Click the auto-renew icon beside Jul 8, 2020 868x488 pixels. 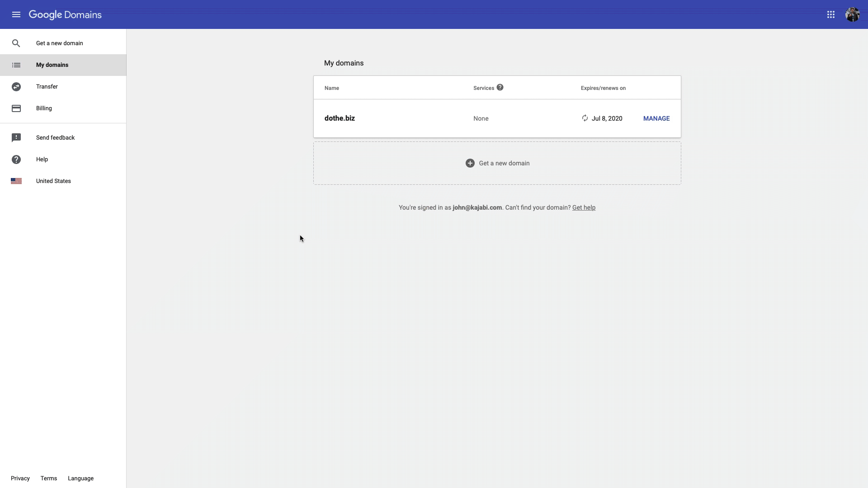coord(585,118)
